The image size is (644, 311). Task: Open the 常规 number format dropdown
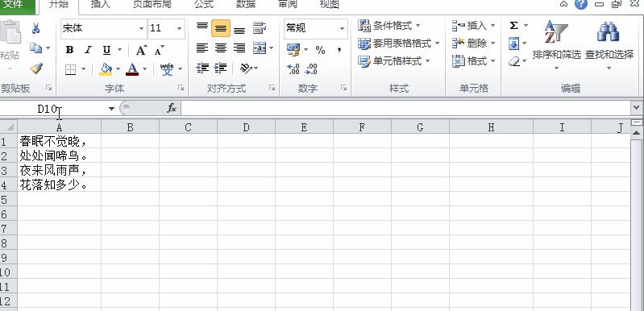click(x=342, y=28)
